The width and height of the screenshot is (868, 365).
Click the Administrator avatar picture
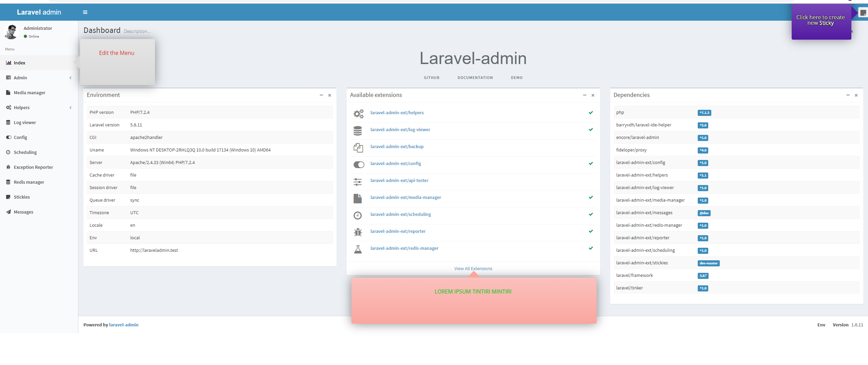pyautogui.click(x=11, y=32)
